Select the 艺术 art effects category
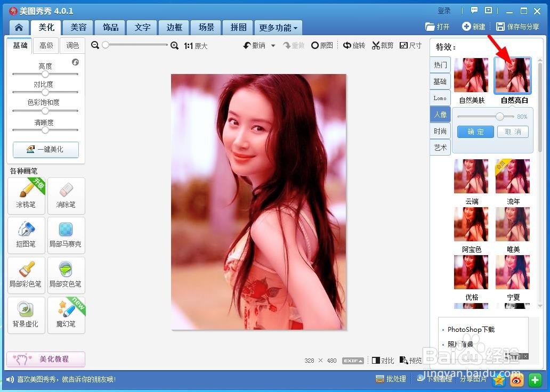The image size is (550, 392). tap(440, 148)
